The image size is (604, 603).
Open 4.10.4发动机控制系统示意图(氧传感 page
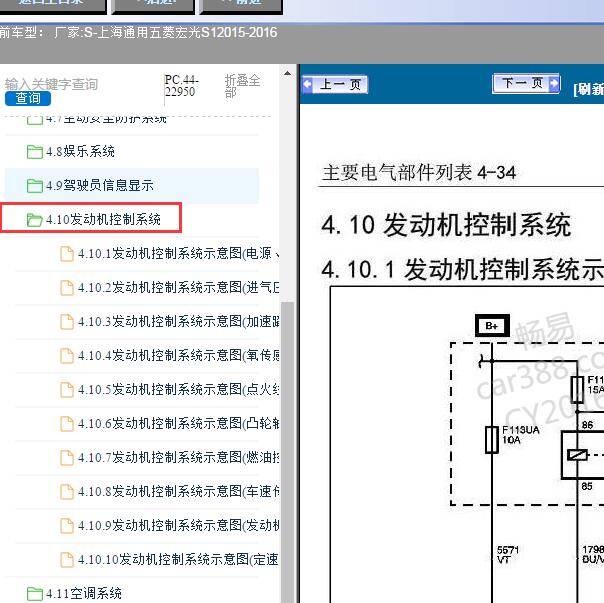(x=179, y=355)
